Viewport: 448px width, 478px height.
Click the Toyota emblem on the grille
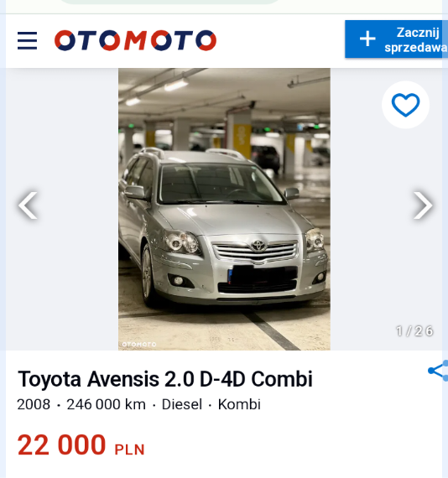click(258, 246)
